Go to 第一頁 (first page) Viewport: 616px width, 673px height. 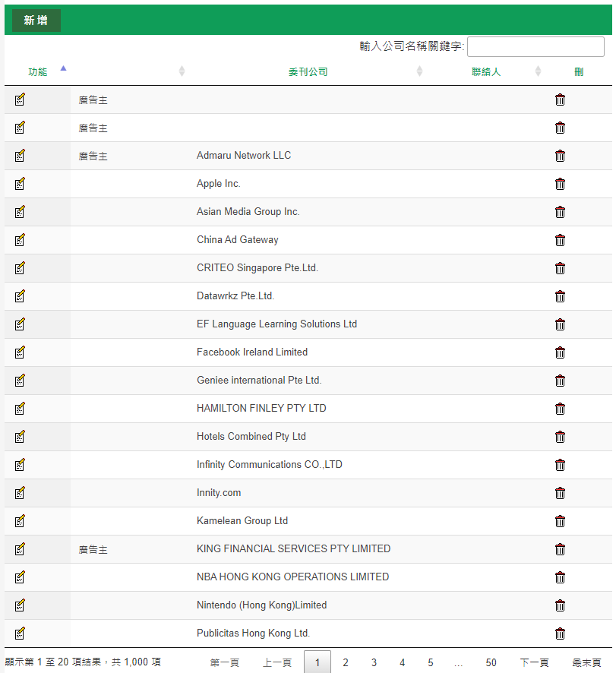pos(225,662)
